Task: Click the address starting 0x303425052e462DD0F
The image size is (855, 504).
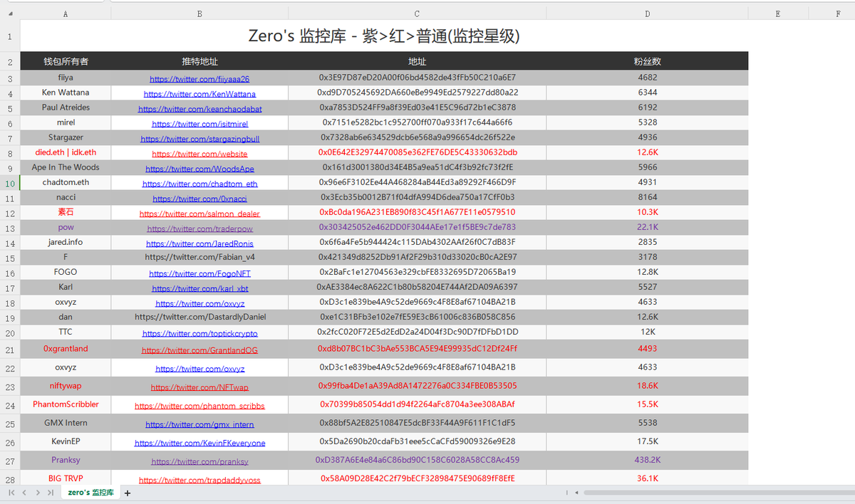Action: [417, 227]
